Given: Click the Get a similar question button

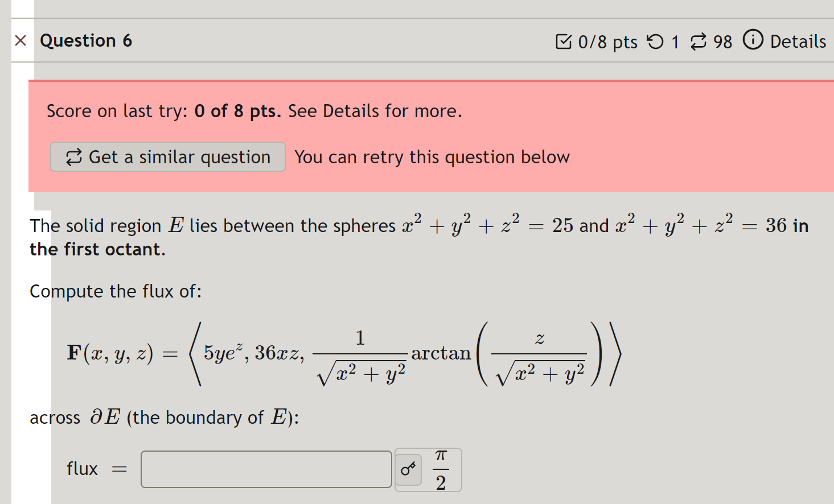Looking at the screenshot, I should tap(167, 156).
